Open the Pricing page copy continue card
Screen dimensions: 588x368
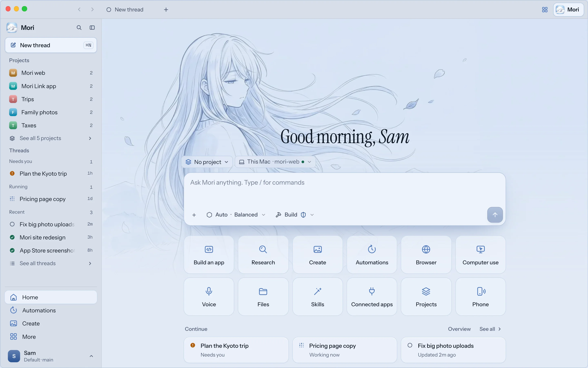[345, 350]
